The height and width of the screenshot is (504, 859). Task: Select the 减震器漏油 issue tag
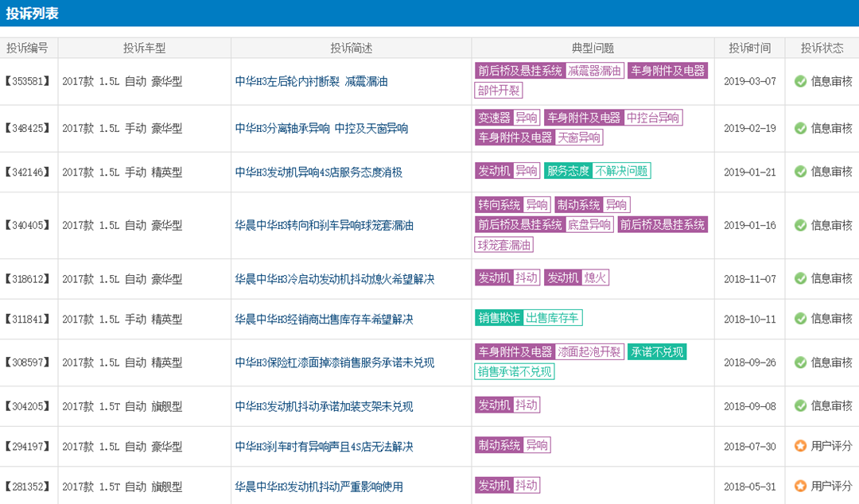594,71
